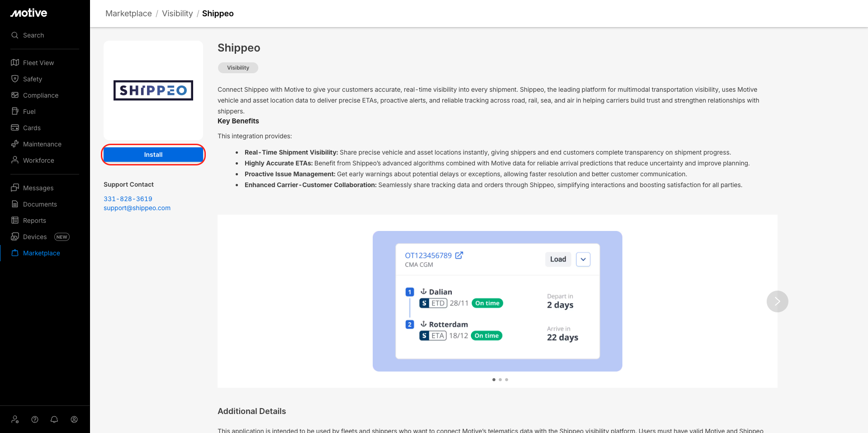Click the external link icon beside OT123456789
Screen dimensions: 868x433
click(459, 255)
